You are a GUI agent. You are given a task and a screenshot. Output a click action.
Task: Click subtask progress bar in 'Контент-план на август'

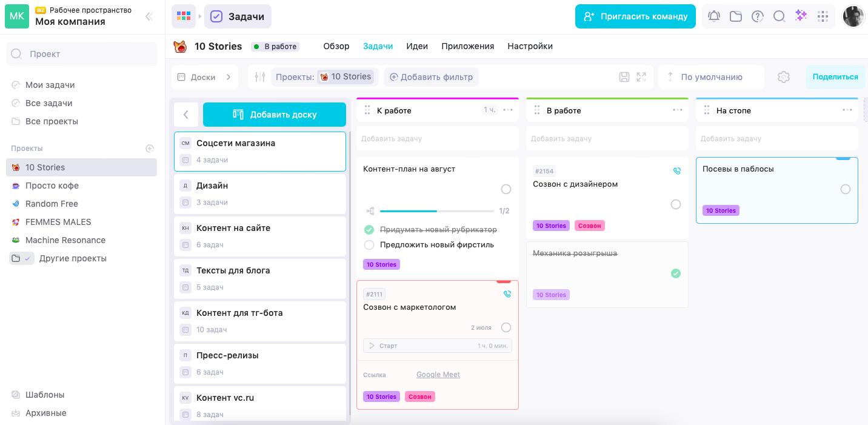coord(436,211)
